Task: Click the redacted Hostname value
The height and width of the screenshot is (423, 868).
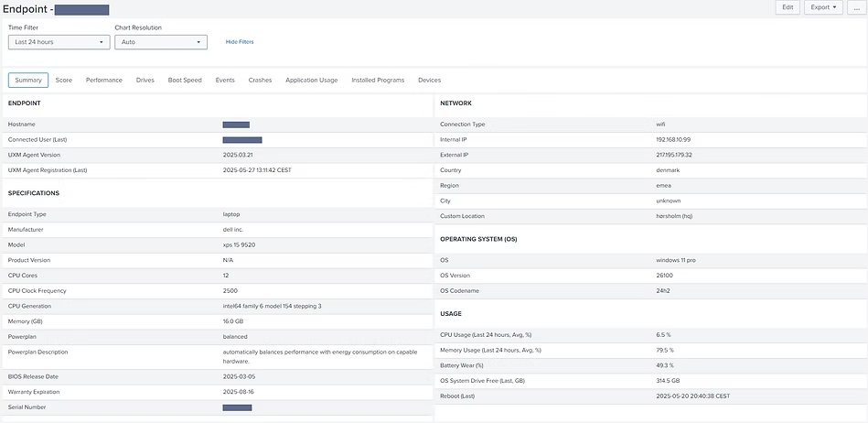Action: coord(236,125)
